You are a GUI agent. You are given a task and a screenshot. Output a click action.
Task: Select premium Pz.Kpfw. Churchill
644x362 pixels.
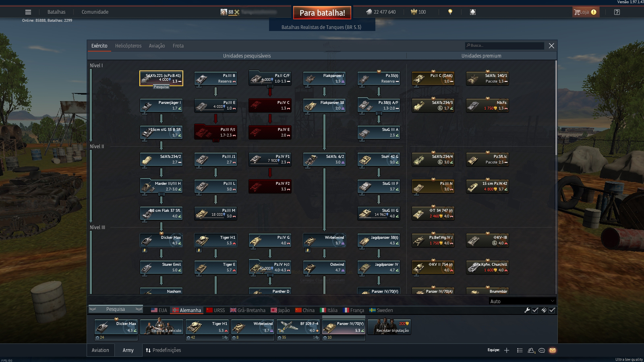(487, 267)
